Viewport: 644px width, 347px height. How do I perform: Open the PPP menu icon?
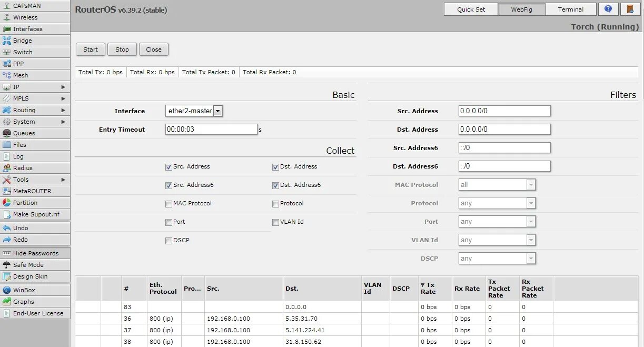click(7, 64)
